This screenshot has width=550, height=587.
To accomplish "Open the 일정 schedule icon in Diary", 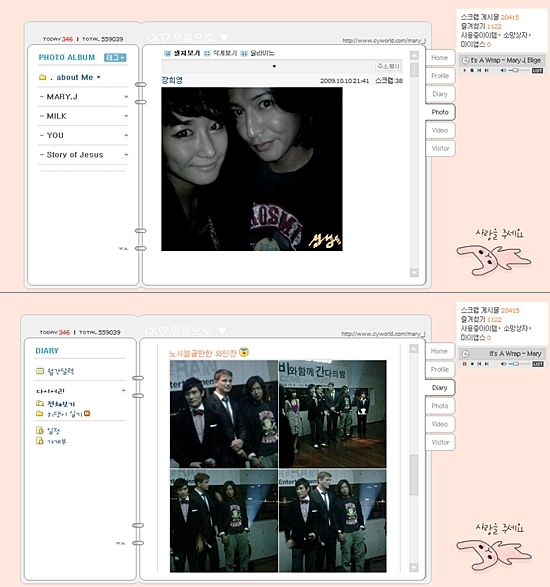I will click(x=40, y=430).
